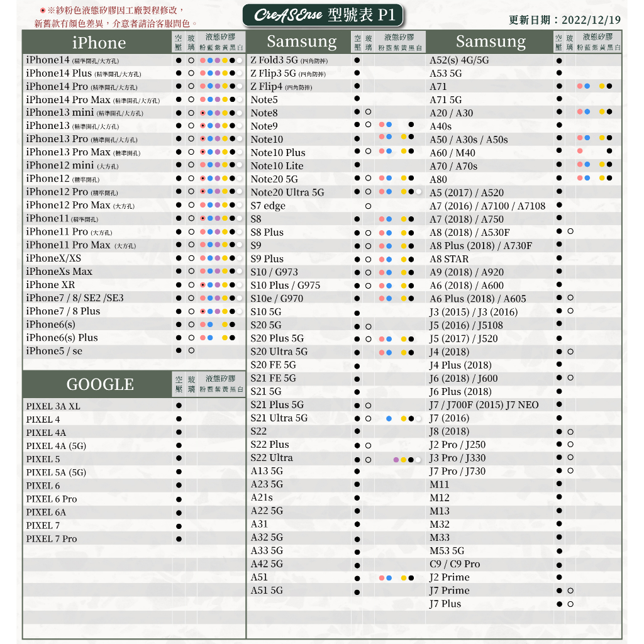This screenshot has width=644, height=644.
Task: Click the red dot icon before the top notice
Action: 42,11
